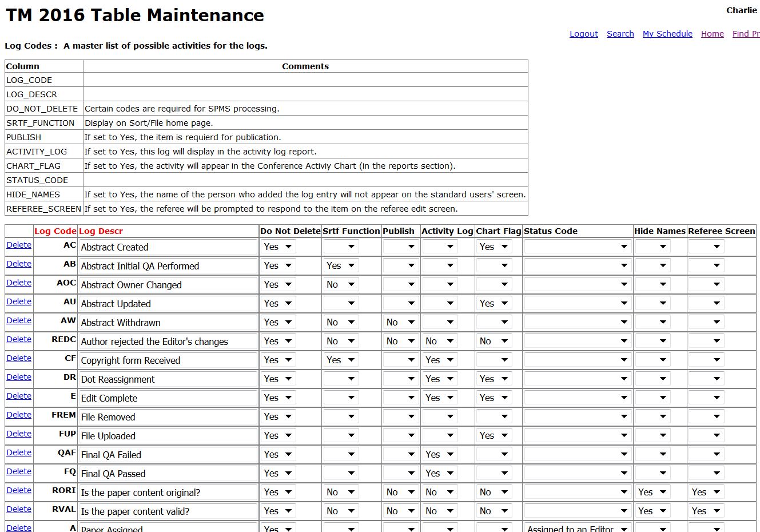Change Activity Log dropdown for Dot Reassignment
Viewport: 760px width, 532px height.
coord(440,379)
